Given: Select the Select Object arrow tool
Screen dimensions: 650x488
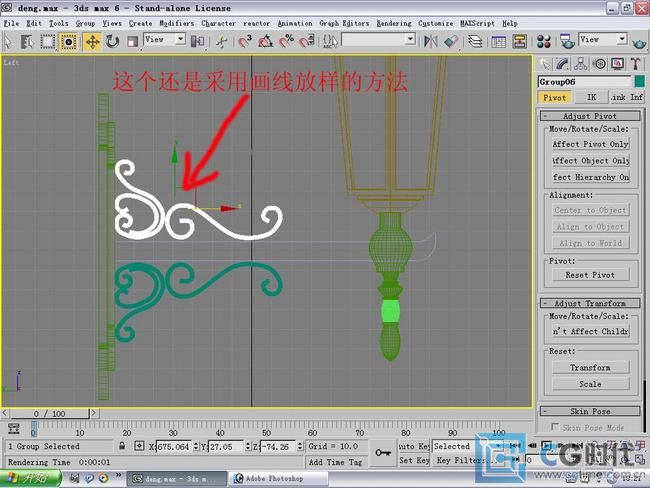Looking at the screenshot, I should pos(8,41).
